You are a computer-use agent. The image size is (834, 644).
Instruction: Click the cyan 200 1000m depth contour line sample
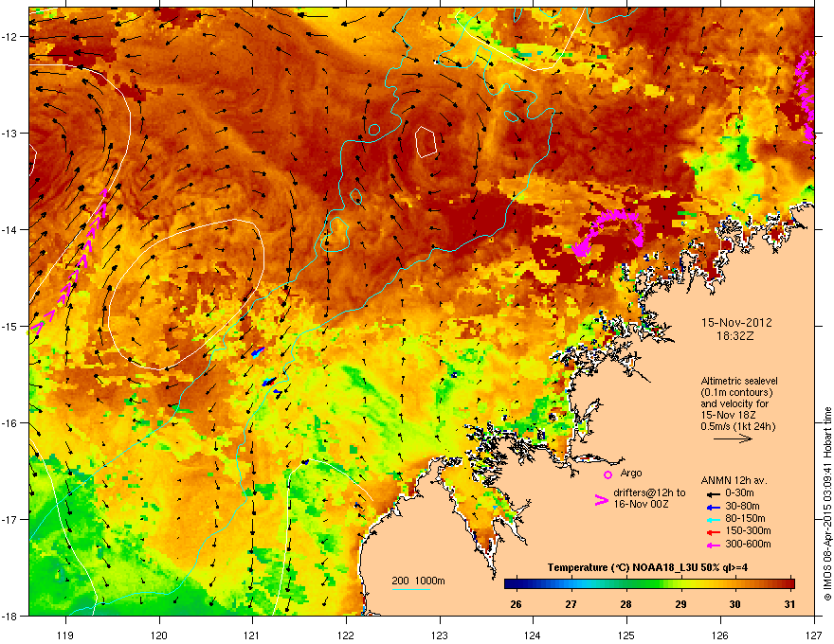pyautogui.click(x=411, y=589)
